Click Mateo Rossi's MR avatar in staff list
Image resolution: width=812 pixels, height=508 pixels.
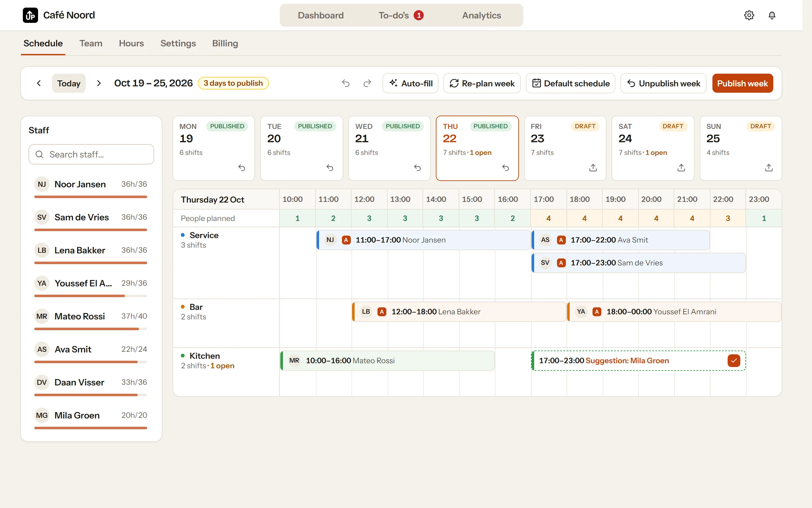(x=42, y=316)
